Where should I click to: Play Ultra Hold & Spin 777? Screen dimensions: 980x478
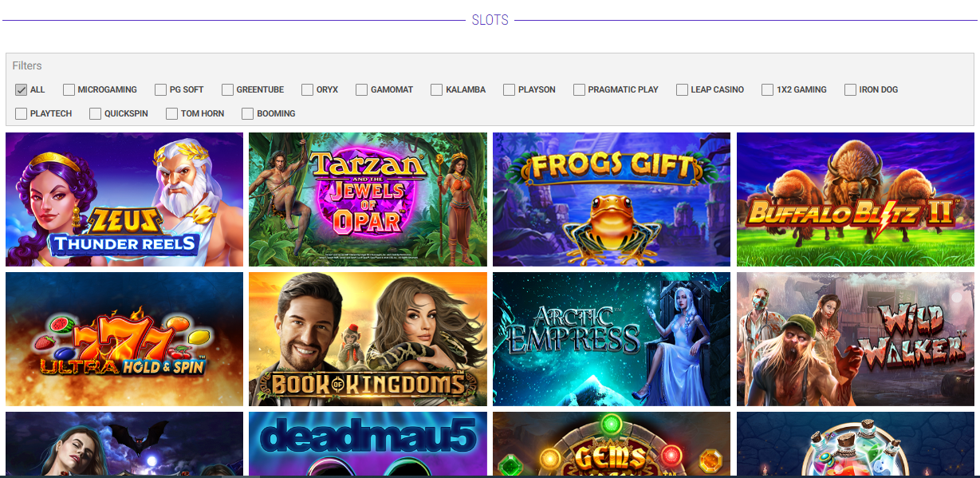coord(124,339)
